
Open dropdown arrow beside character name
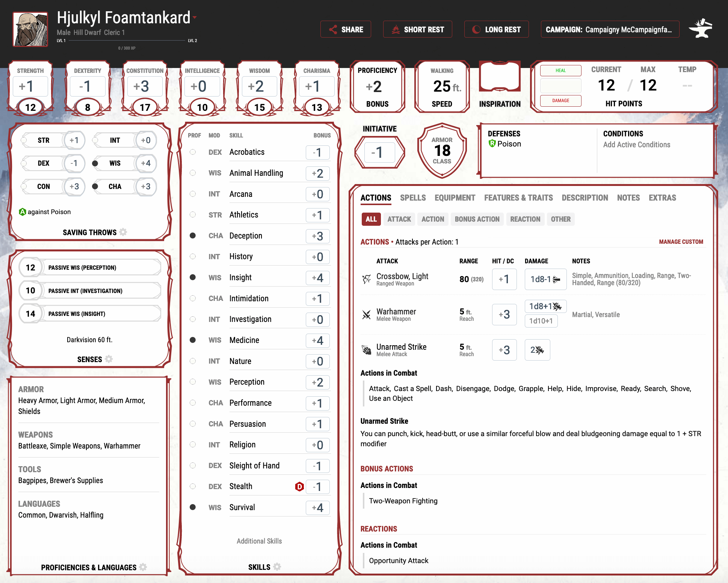click(195, 17)
